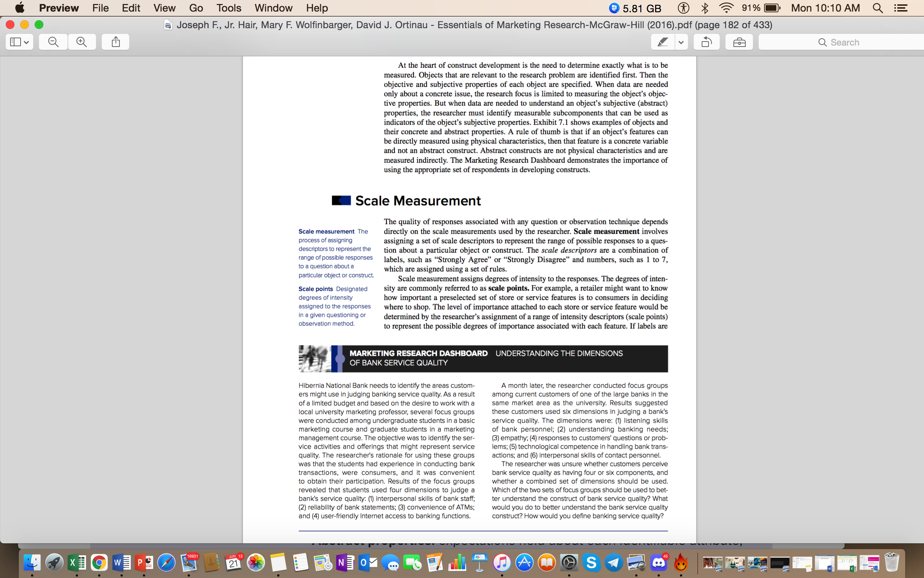Screen dimensions: 924x578
Task: Click the Mon 10:10 AM clock
Action: click(825, 8)
